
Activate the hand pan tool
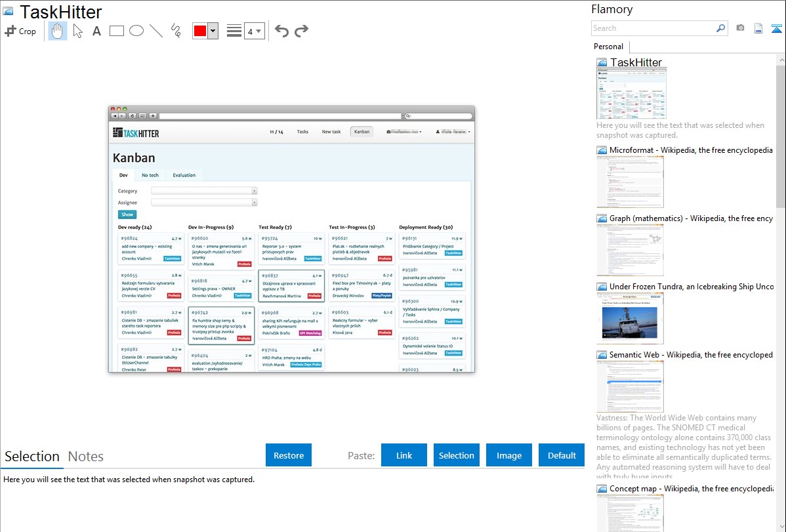(x=58, y=31)
